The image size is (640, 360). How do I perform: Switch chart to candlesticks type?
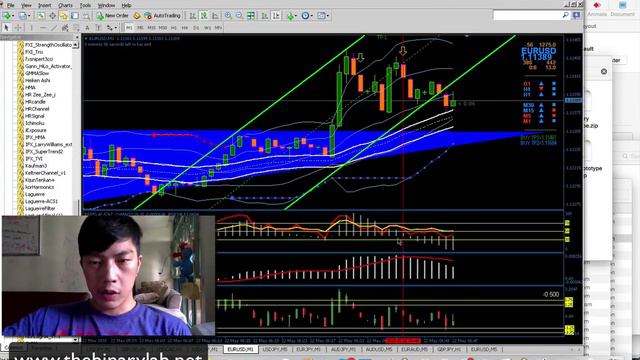pyautogui.click(x=204, y=16)
